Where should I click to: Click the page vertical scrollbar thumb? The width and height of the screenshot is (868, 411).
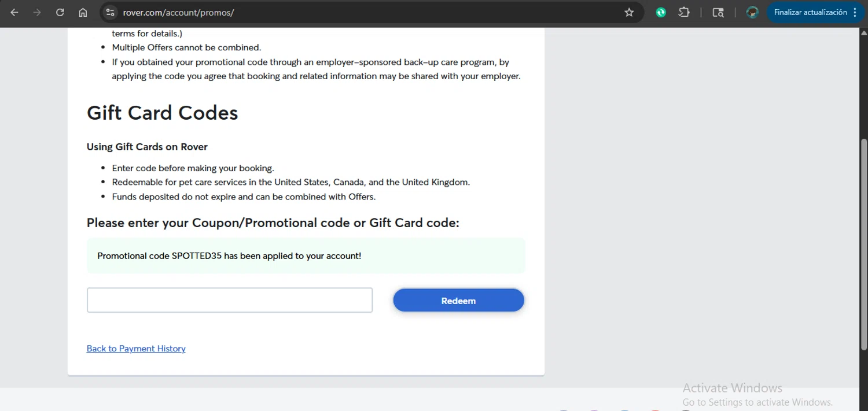(x=864, y=243)
